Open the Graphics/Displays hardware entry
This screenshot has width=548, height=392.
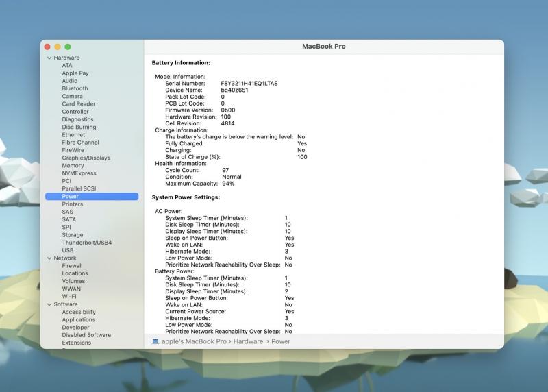pyautogui.click(x=86, y=158)
